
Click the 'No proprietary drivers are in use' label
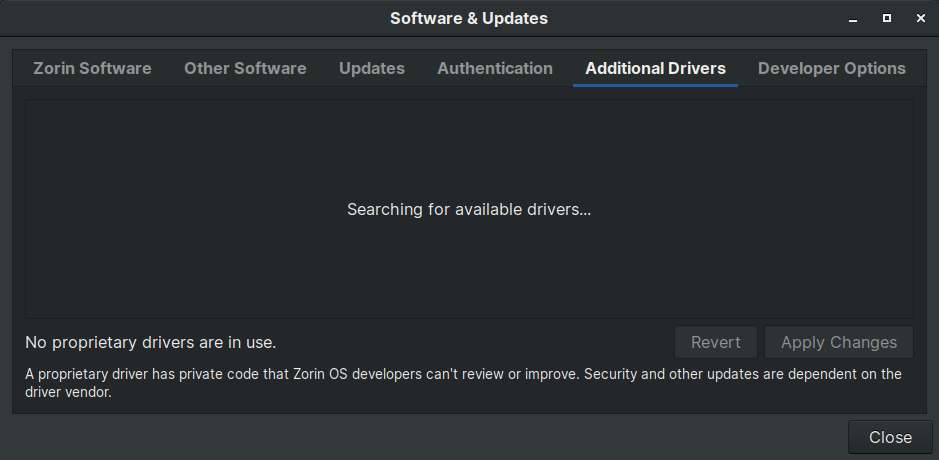150,343
